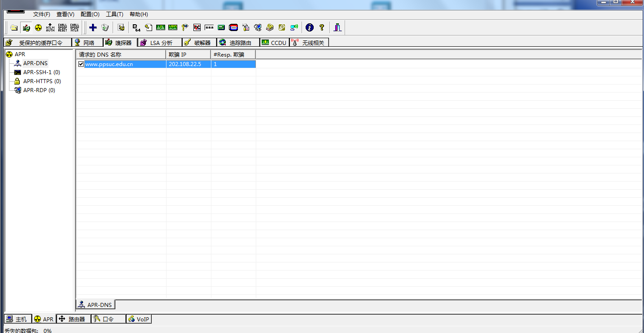Select the 嗅探器 tab
The width and height of the screenshot is (644, 333).
[120, 43]
